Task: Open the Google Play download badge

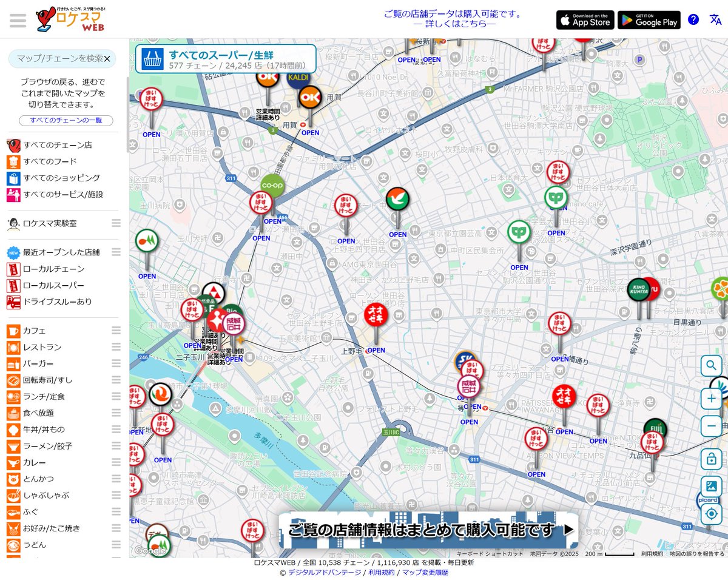Action: click(649, 20)
